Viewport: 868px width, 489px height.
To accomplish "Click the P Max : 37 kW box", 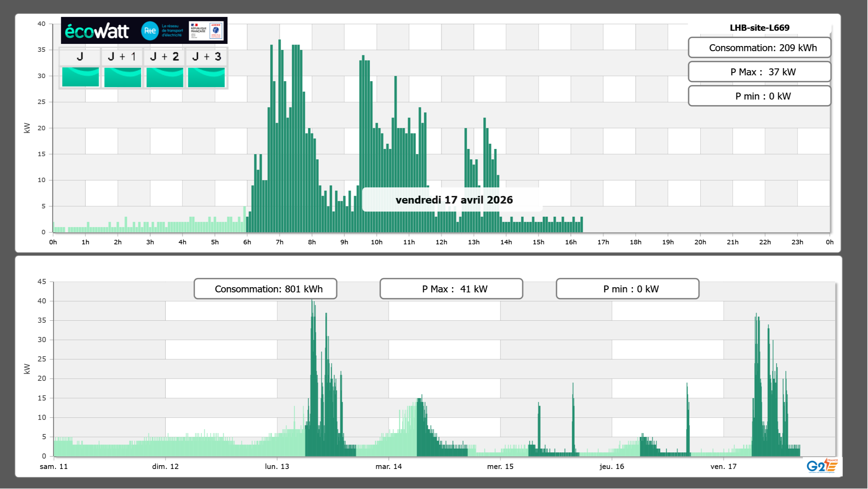I will 759,72.
